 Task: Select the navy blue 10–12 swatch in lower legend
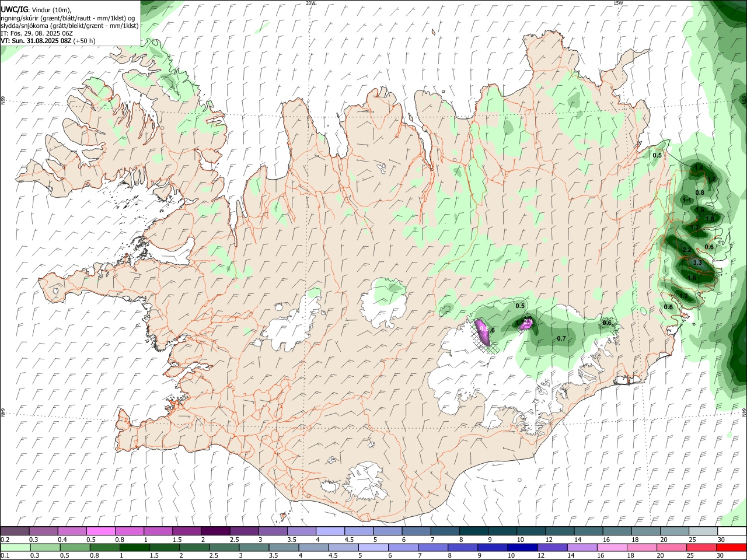pos(522,548)
